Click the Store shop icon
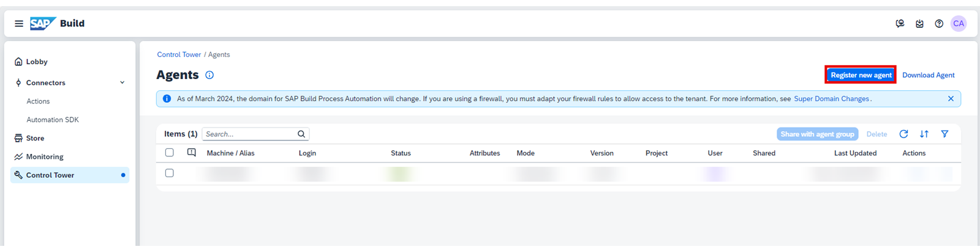The image size is (980, 252). point(18,138)
